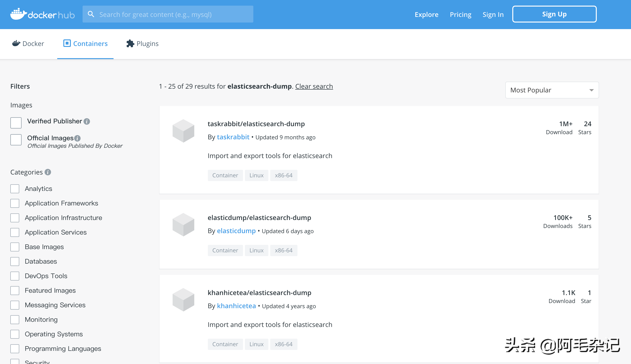The image size is (631, 364).
Task: Click the khanhicetea/elasticsearch-dump cube icon
Action: click(183, 300)
